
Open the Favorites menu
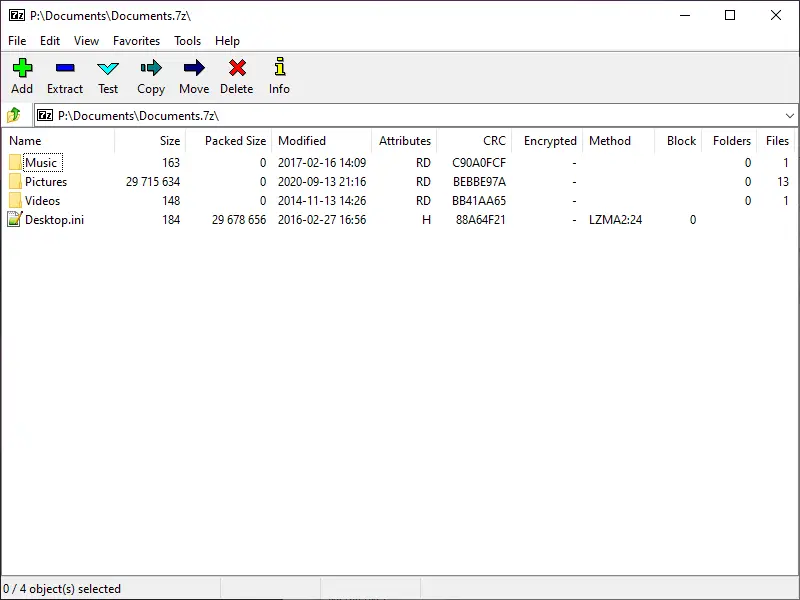coord(136,41)
